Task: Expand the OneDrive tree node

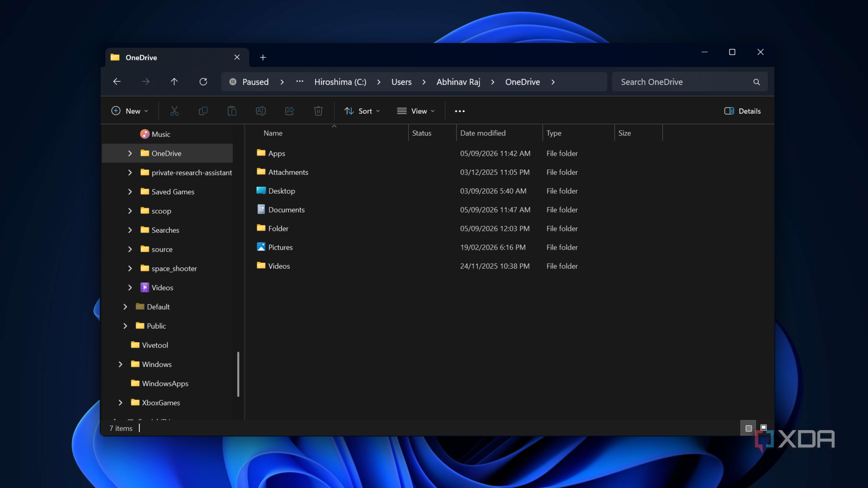Action: click(130, 154)
